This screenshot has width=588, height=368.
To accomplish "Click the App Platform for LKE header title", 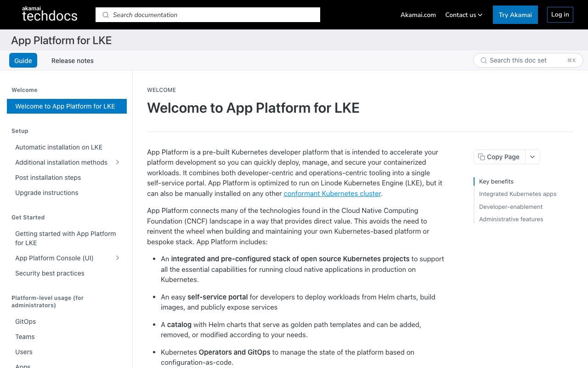I will pyautogui.click(x=62, y=40).
